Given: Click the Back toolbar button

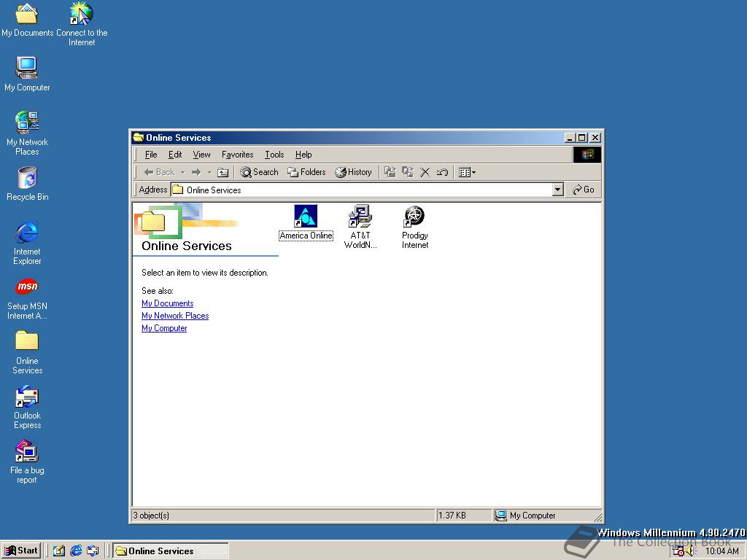Looking at the screenshot, I should tap(159, 172).
